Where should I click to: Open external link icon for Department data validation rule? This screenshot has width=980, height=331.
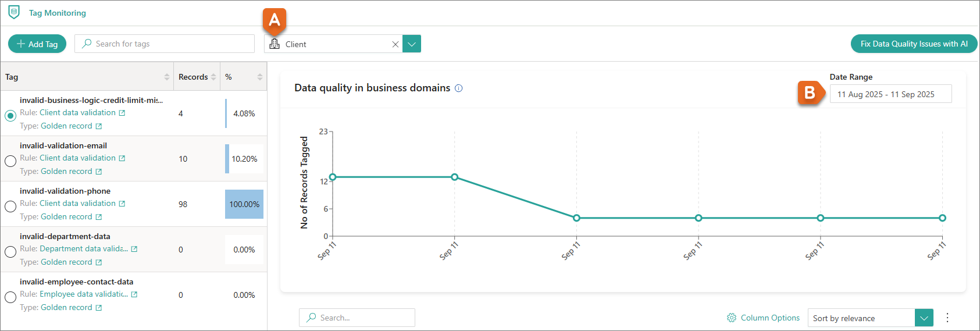(134, 249)
